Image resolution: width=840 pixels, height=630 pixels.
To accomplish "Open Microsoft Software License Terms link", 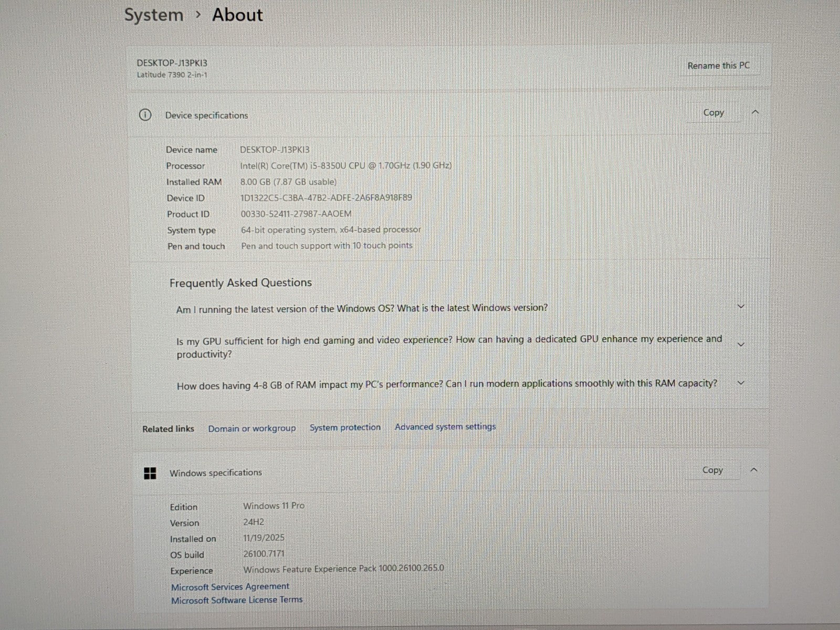I will coord(237,600).
